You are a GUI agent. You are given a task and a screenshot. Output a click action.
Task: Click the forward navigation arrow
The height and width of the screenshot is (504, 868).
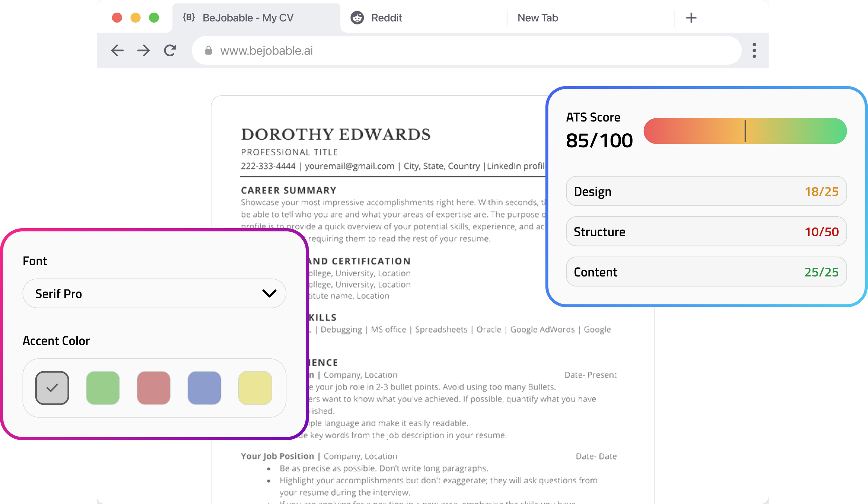(x=143, y=50)
